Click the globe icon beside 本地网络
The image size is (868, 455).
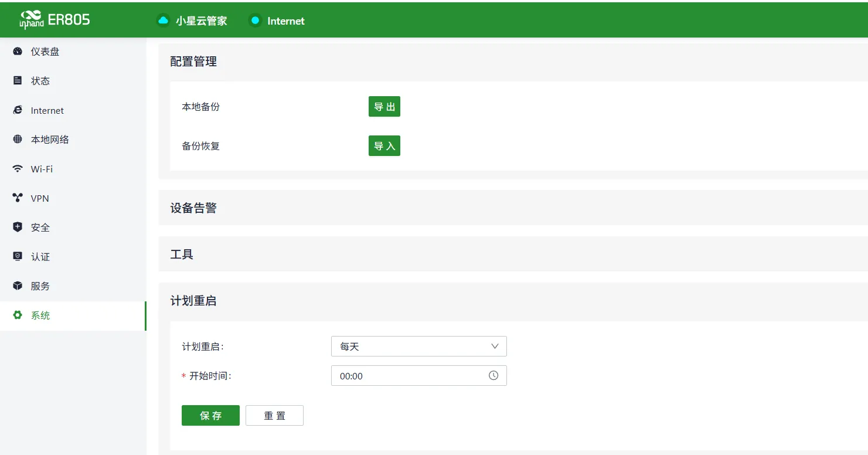(18, 140)
